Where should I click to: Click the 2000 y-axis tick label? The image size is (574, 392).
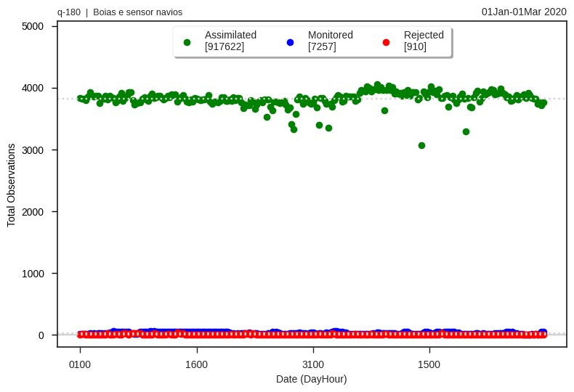[x=33, y=212]
